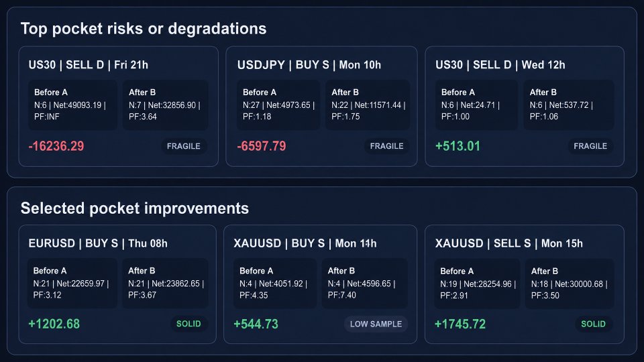This screenshot has width=644, height=362.
Task: Click the SOLID badge on XAUUSD SELL card
Action: 593,324
